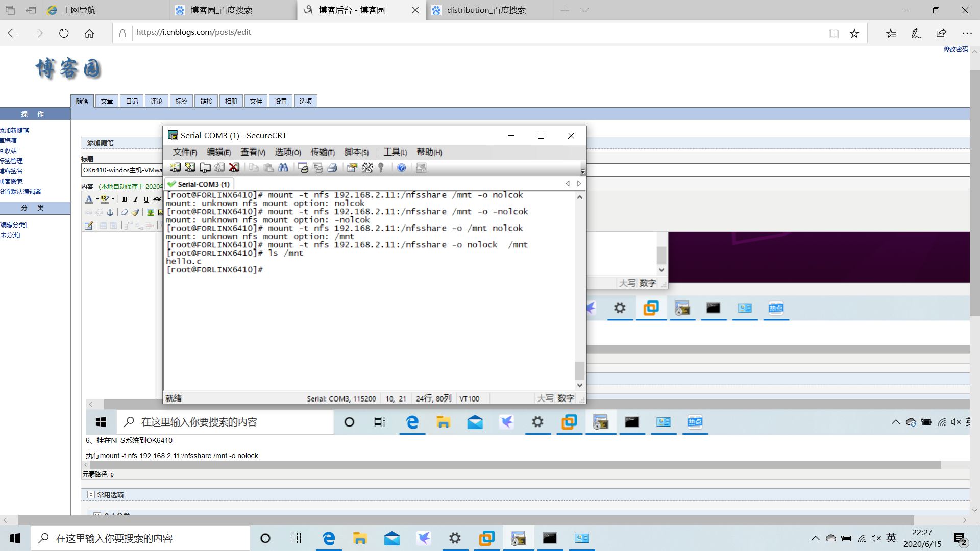Open the 选项(O) menu in SecureCRT
The height and width of the screenshot is (551, 980).
287,152
